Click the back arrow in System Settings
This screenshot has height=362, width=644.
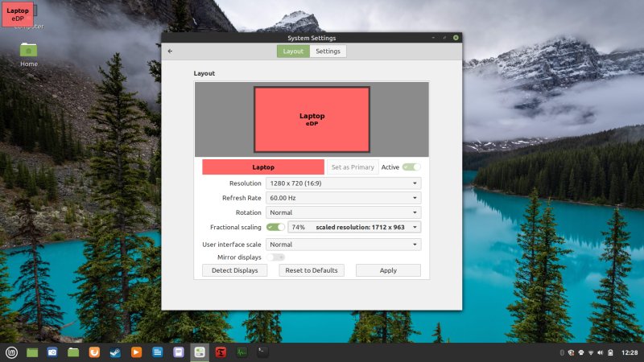[170, 51]
